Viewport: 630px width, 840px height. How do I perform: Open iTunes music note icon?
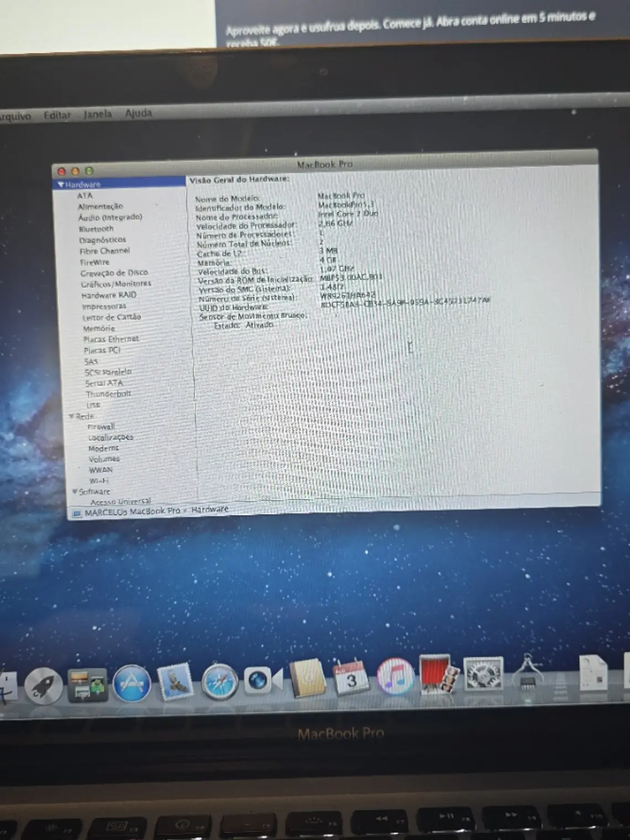pyautogui.click(x=395, y=678)
